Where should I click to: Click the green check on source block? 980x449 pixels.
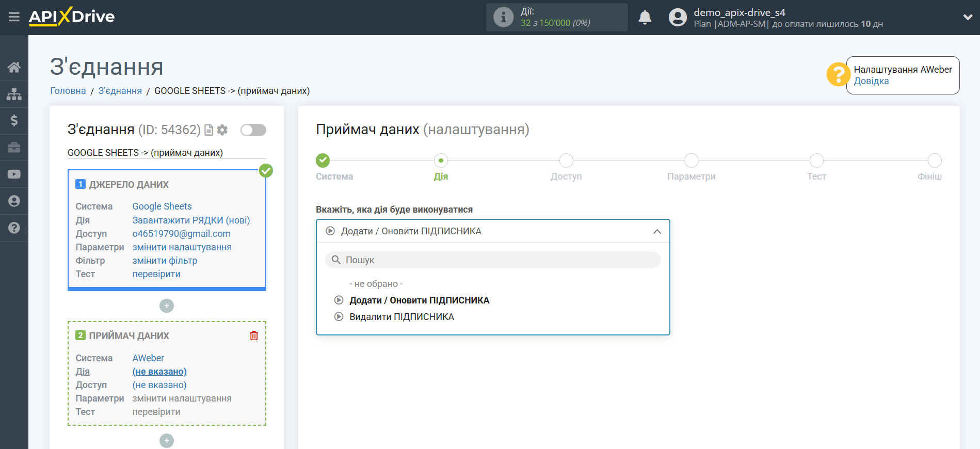tap(266, 170)
